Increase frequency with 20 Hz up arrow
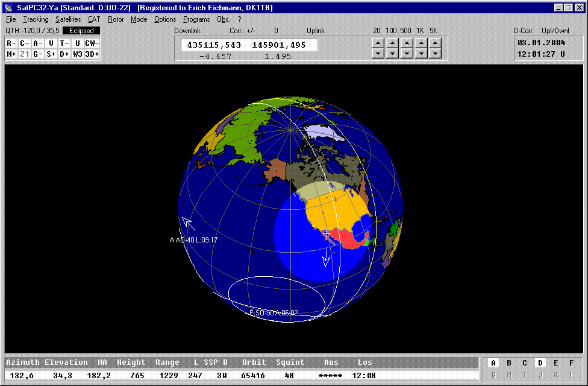The image size is (588, 386). click(x=377, y=43)
